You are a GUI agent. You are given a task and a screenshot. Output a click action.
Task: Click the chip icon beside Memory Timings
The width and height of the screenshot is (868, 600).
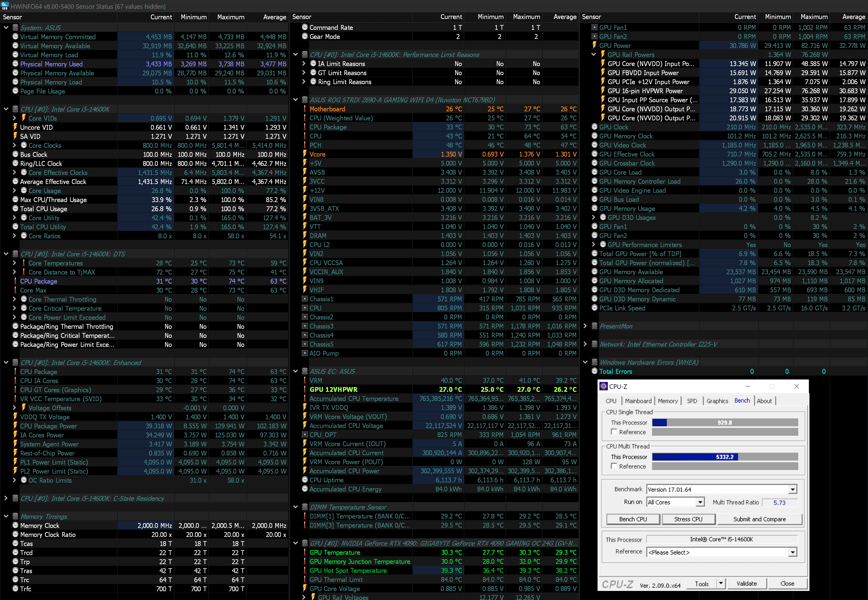(15, 516)
